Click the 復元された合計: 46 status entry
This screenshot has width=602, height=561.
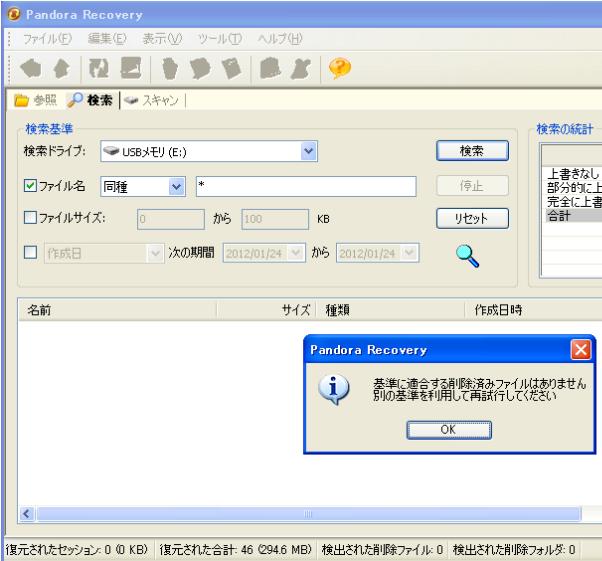[235, 549]
